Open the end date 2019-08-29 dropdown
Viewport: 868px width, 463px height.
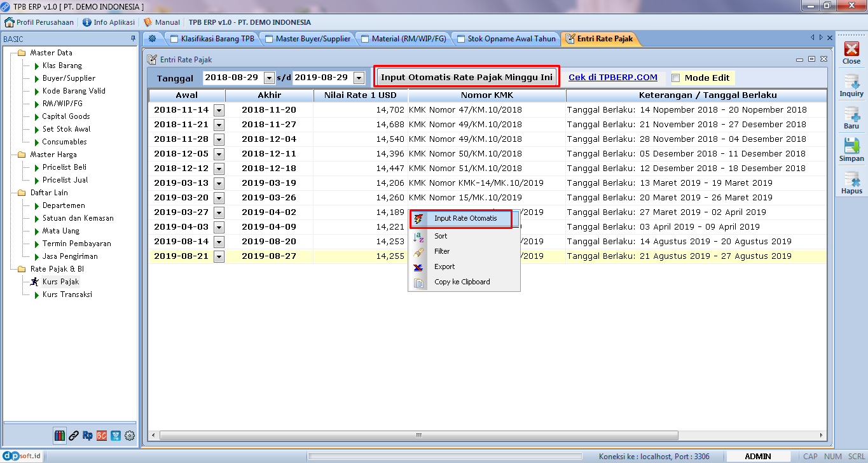coord(359,78)
